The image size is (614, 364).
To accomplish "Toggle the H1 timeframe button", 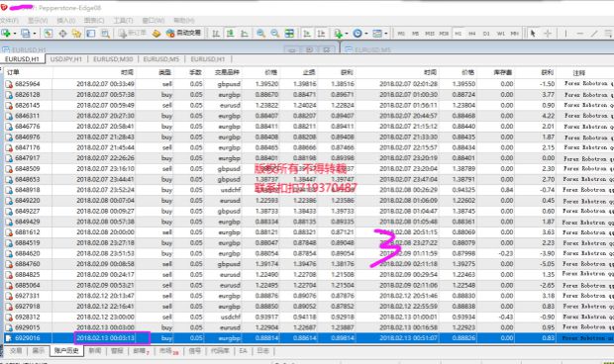I will click(458, 34).
